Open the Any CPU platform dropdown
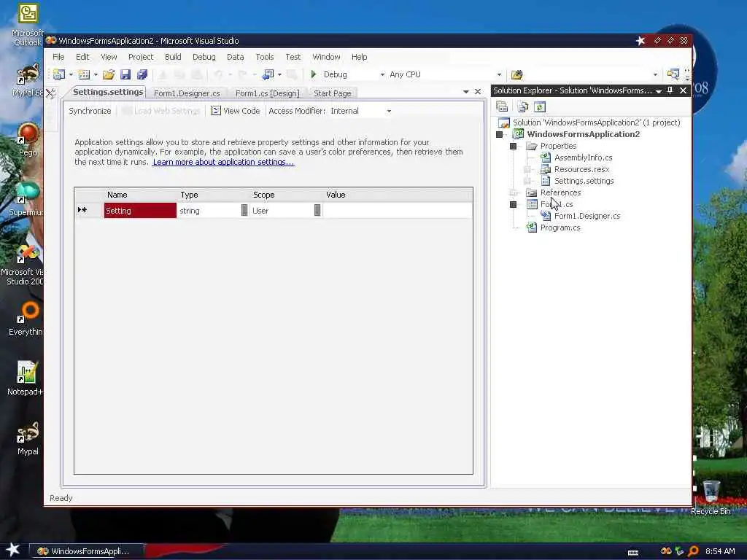The width and height of the screenshot is (747, 560). click(499, 75)
